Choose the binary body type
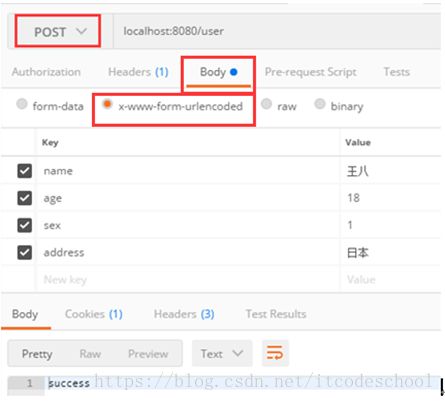Image resolution: width=445 pixels, height=401 pixels. (319, 104)
